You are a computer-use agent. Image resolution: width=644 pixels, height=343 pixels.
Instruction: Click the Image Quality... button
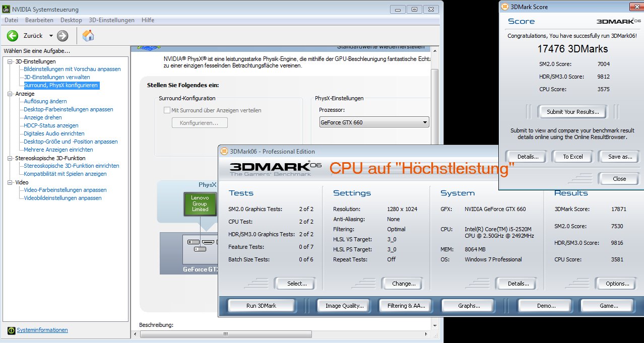344,306
